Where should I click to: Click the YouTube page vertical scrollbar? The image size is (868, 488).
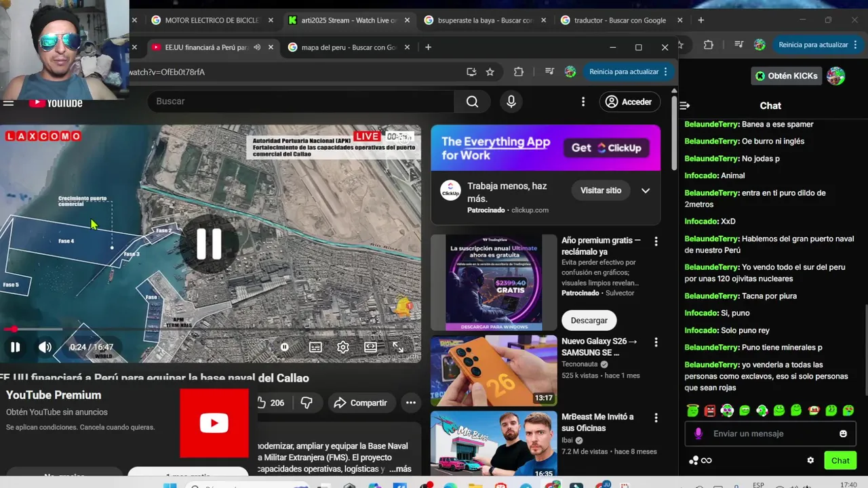[x=674, y=132]
